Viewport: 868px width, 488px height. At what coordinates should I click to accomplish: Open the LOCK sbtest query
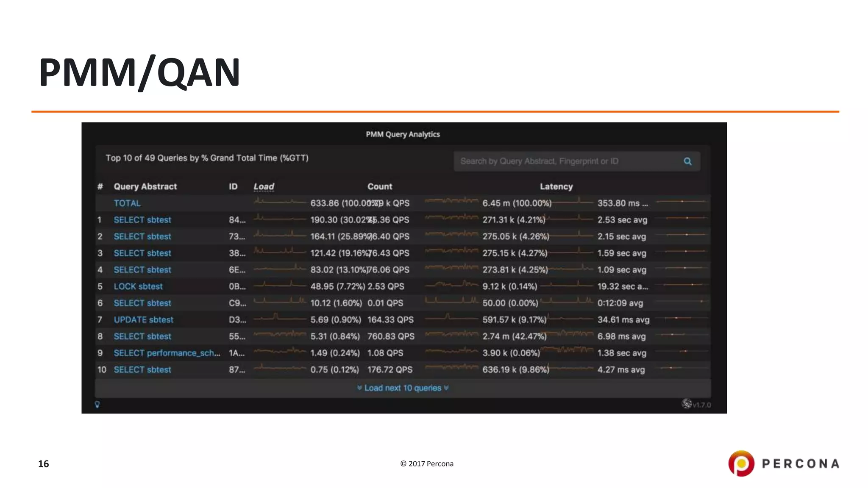[x=138, y=286]
